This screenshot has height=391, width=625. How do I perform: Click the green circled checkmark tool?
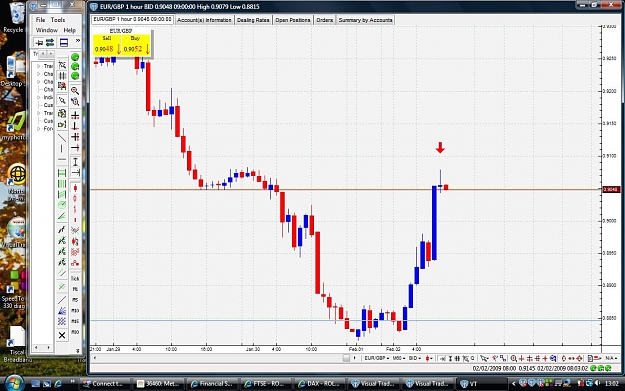[x=62, y=205]
